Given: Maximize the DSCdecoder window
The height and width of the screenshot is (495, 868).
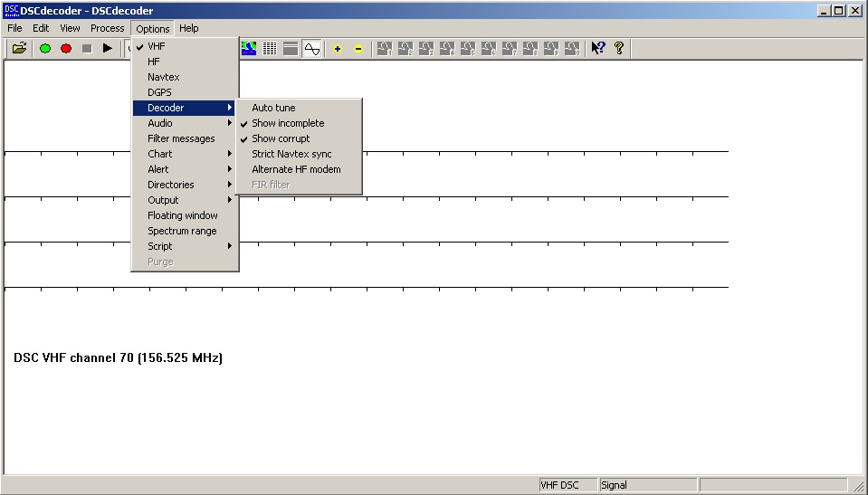Looking at the screenshot, I should [839, 11].
